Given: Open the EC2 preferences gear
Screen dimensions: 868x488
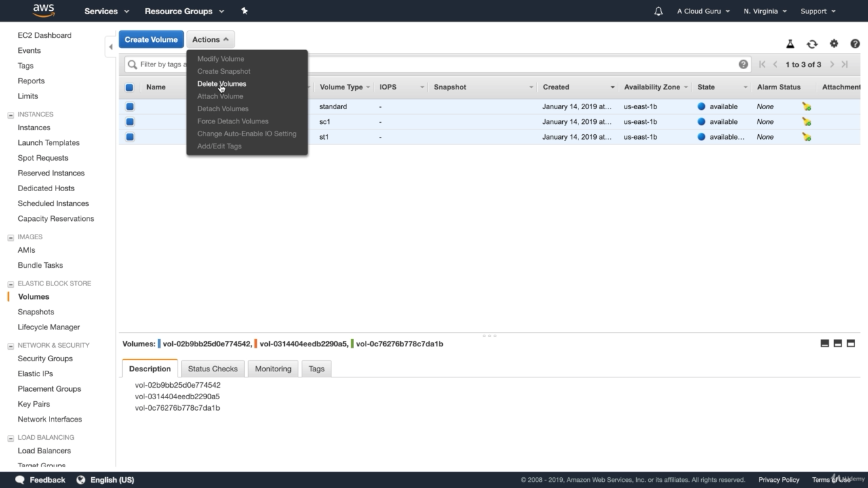Looking at the screenshot, I should click(833, 43).
